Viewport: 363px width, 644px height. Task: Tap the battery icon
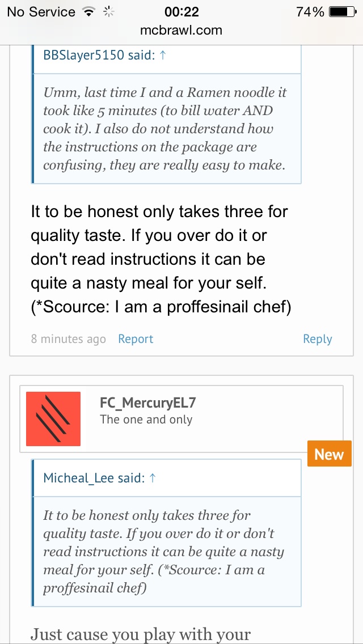click(341, 12)
